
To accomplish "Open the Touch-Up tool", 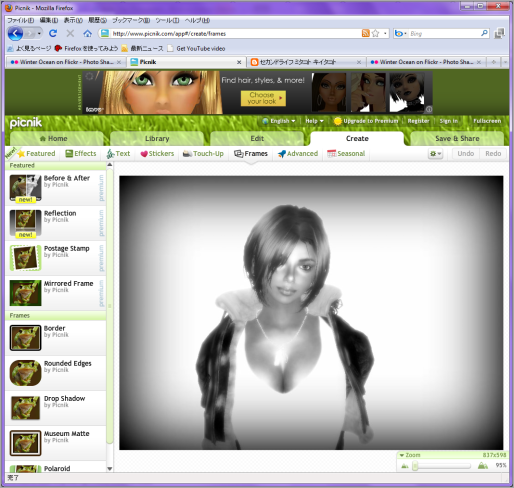I will (203, 154).
